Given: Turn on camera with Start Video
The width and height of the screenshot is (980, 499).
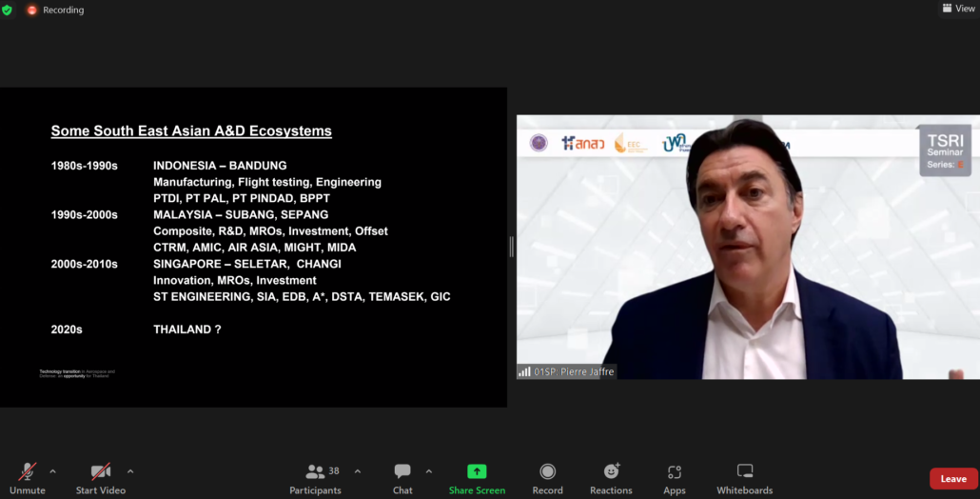Looking at the screenshot, I should 100,472.
